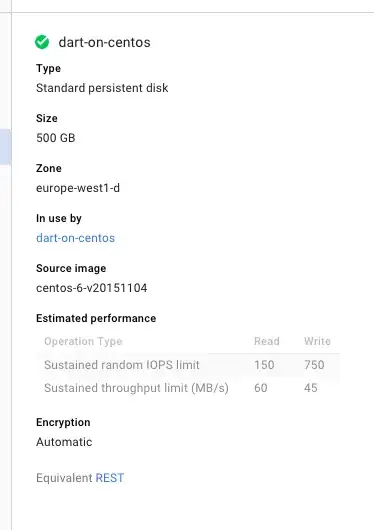
Task: Click the Standard persistent disk type value
Action: [102, 88]
